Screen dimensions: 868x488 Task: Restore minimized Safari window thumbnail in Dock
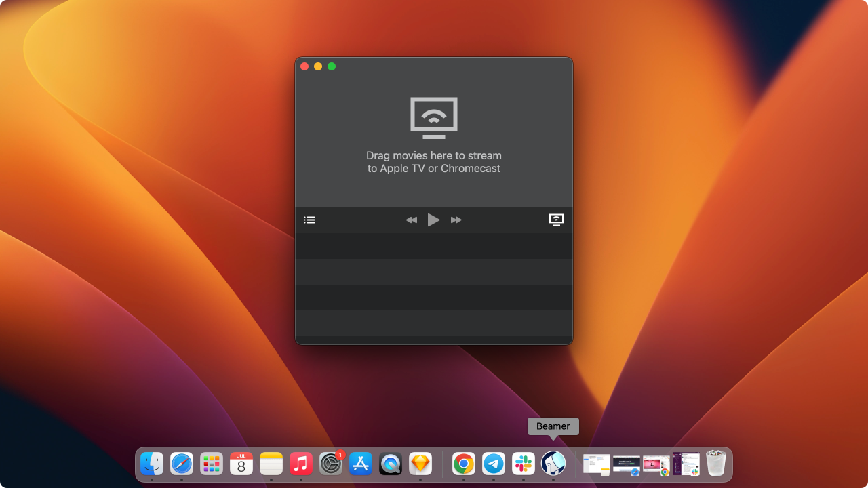click(627, 464)
